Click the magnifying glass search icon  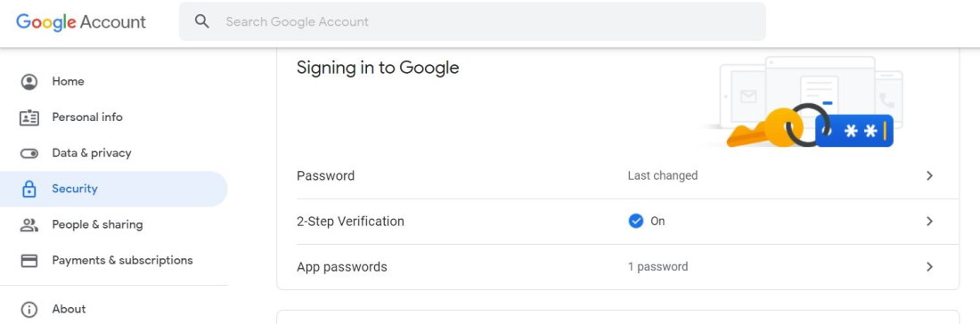201,21
